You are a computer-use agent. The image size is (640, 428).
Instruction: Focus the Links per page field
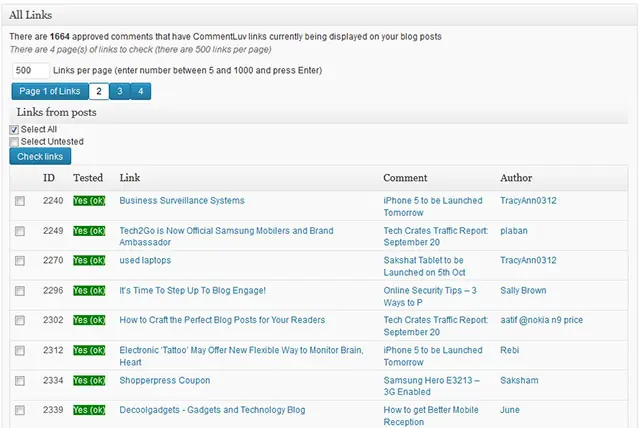pyautogui.click(x=31, y=71)
